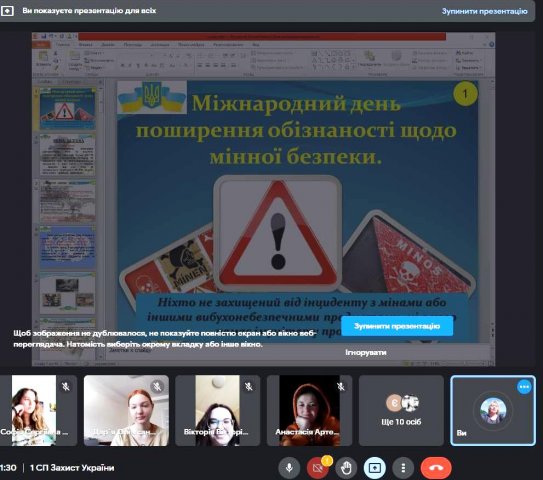The height and width of the screenshot is (480, 543).
Task: Click the top-right "Зупинити презентацію" link
Action: pyautogui.click(x=484, y=11)
